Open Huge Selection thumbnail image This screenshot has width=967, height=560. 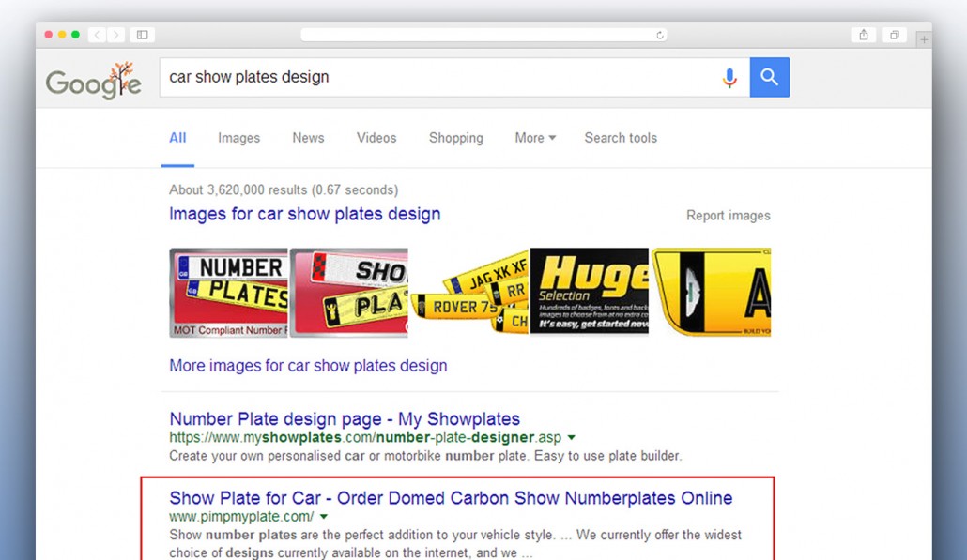[590, 291]
